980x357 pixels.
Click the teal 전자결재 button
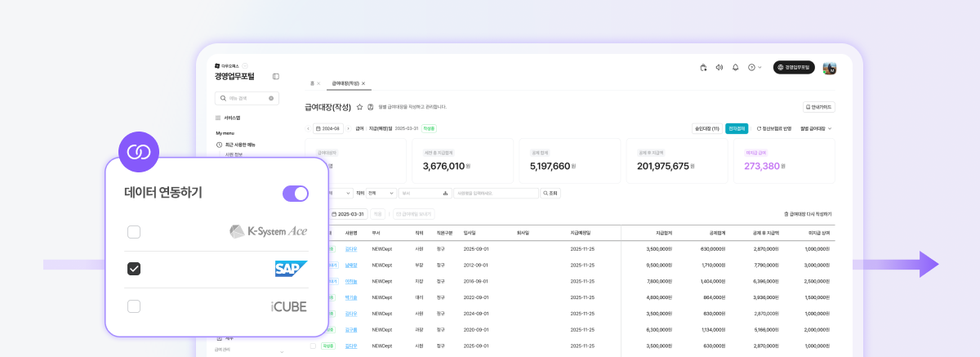click(736, 128)
